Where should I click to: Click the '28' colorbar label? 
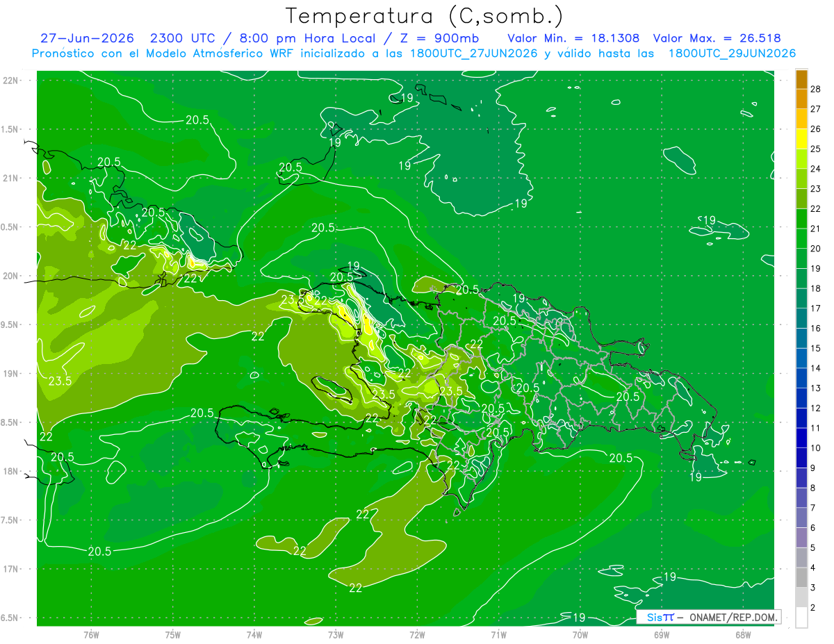pyautogui.click(x=816, y=89)
